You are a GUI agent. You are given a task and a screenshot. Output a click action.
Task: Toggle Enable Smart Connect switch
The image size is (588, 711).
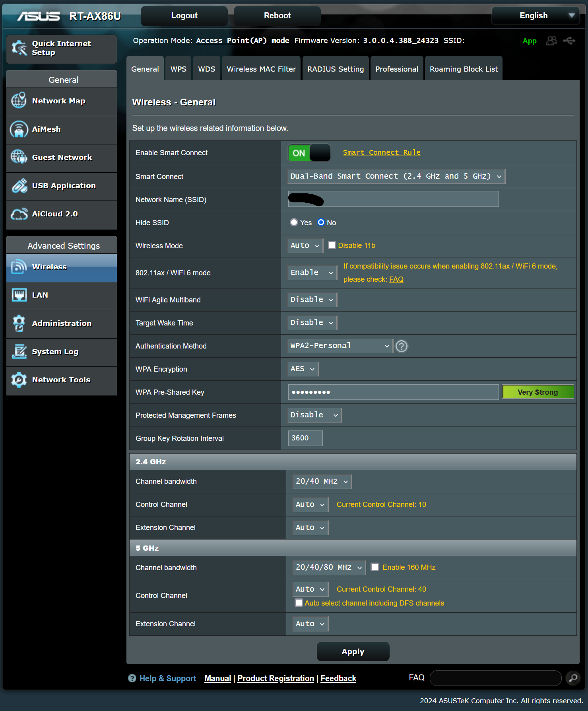tap(309, 153)
